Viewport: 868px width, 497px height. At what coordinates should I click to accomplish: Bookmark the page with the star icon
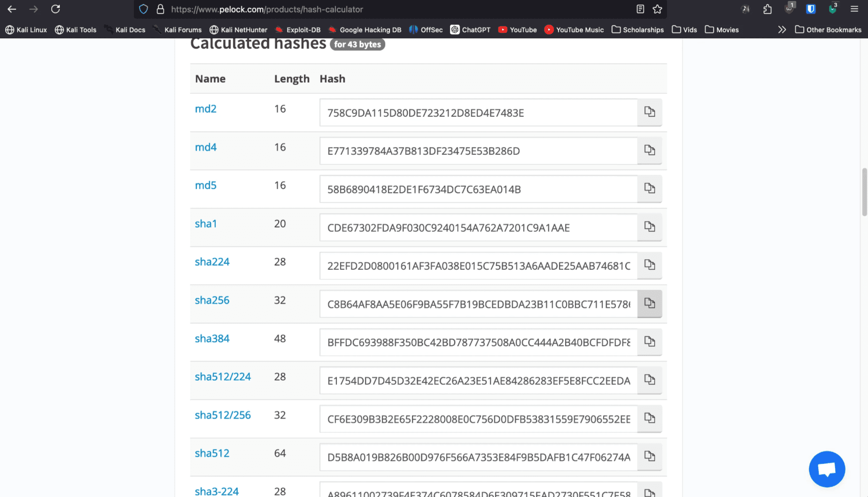point(658,9)
